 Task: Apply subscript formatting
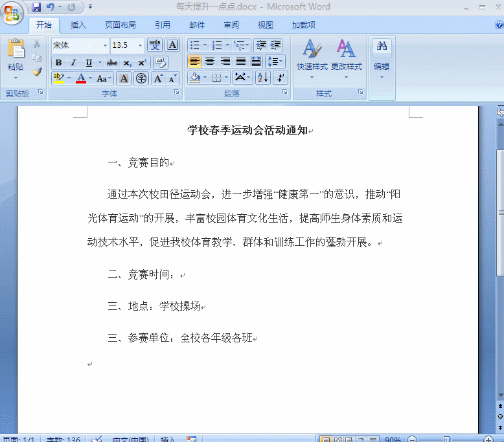(x=127, y=63)
